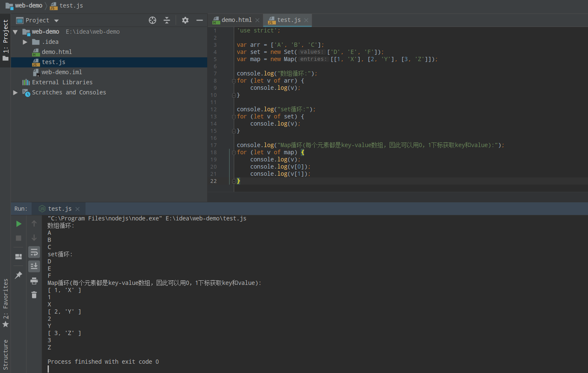Click the Down the stack trace arrow
588x373 pixels.
tap(34, 238)
